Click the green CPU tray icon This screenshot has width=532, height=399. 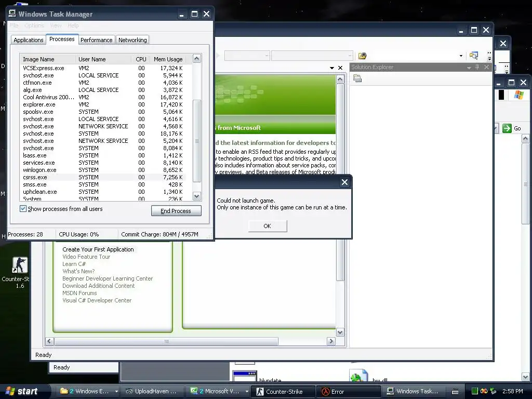(475, 391)
